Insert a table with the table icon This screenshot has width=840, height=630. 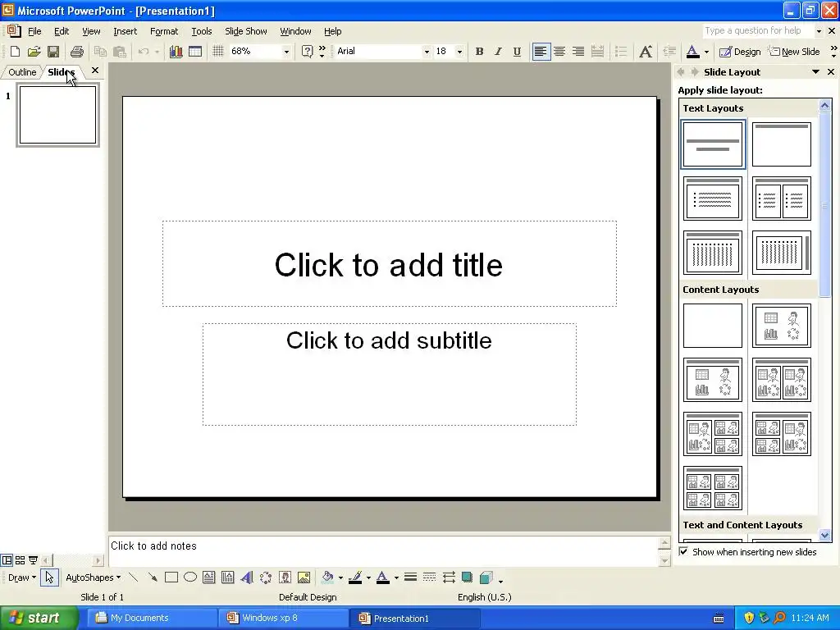click(195, 52)
